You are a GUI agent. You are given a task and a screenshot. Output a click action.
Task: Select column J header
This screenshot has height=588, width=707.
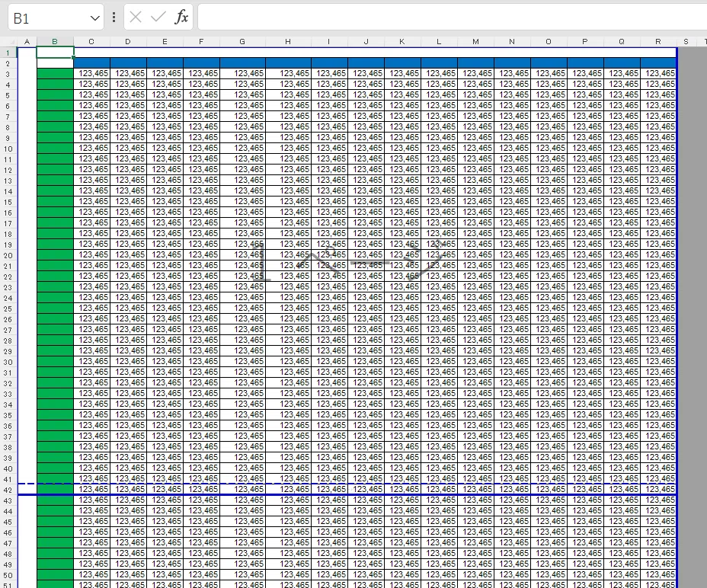pyautogui.click(x=366, y=42)
